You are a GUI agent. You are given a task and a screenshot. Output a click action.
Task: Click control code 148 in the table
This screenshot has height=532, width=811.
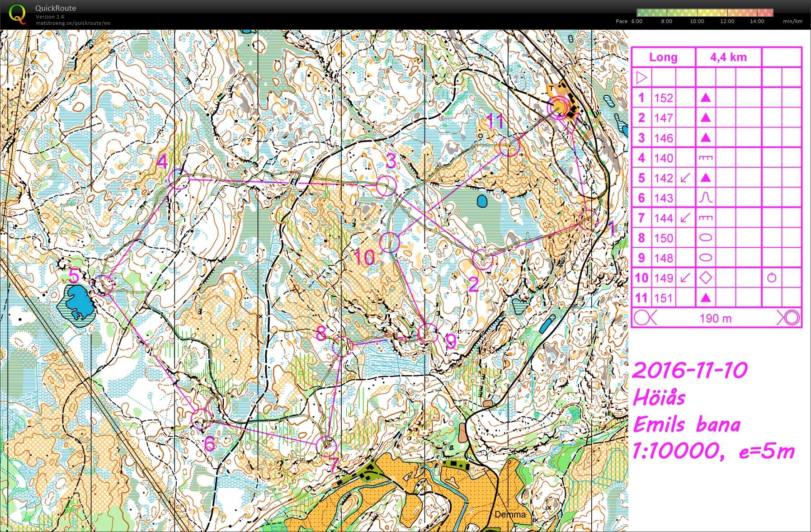(663, 258)
